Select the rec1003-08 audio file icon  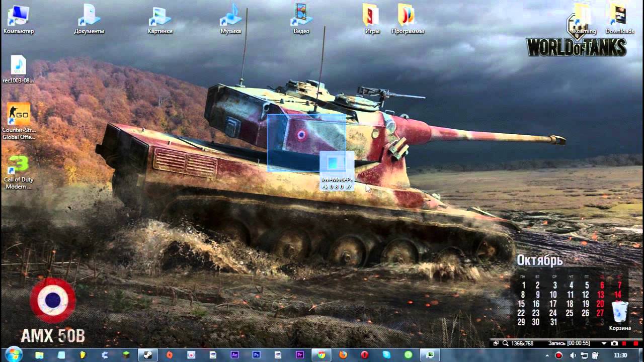(19, 69)
